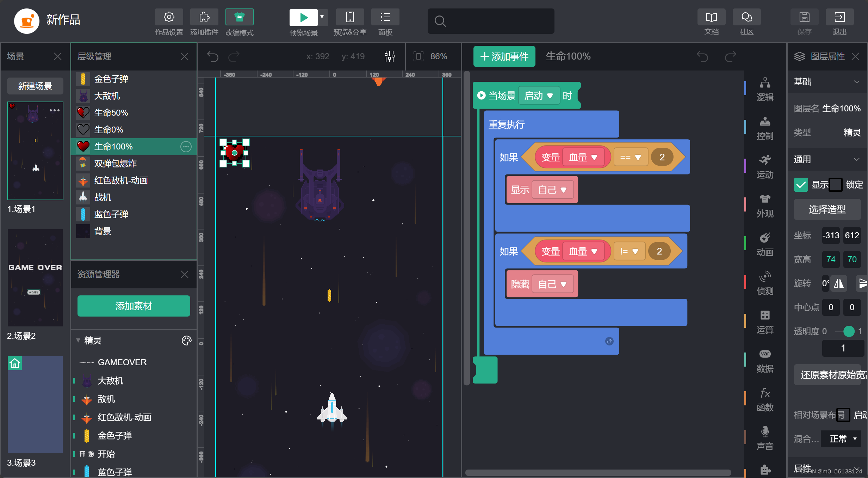868x478 pixels.
Task: Click the 添加素材 button
Action: [134, 306]
